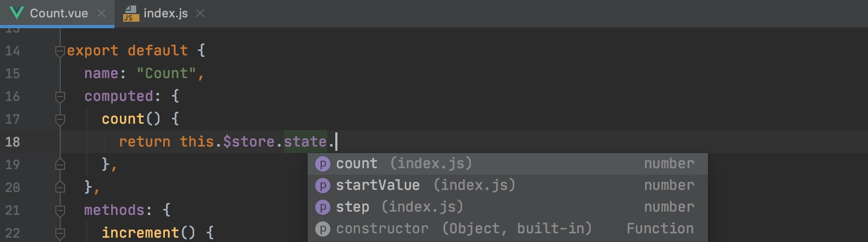The image size is (868, 242).
Task: Click the Vue icon on Count.vue tab
Action: 17,13
